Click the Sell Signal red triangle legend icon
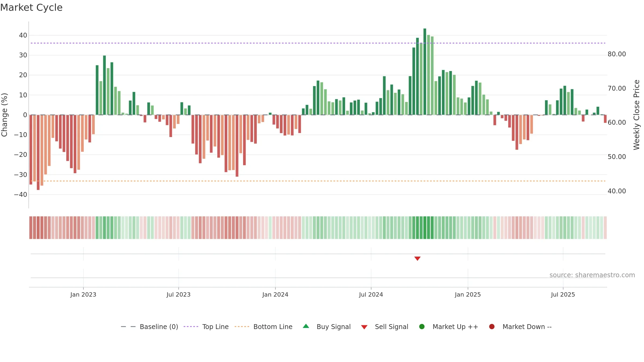This screenshot has width=644, height=362. [x=364, y=327]
